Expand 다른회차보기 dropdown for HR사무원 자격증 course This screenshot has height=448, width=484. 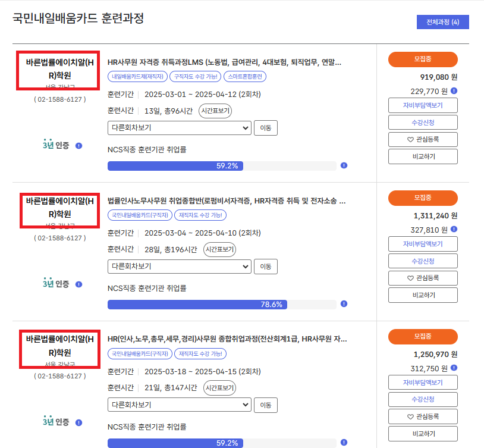tap(180, 128)
